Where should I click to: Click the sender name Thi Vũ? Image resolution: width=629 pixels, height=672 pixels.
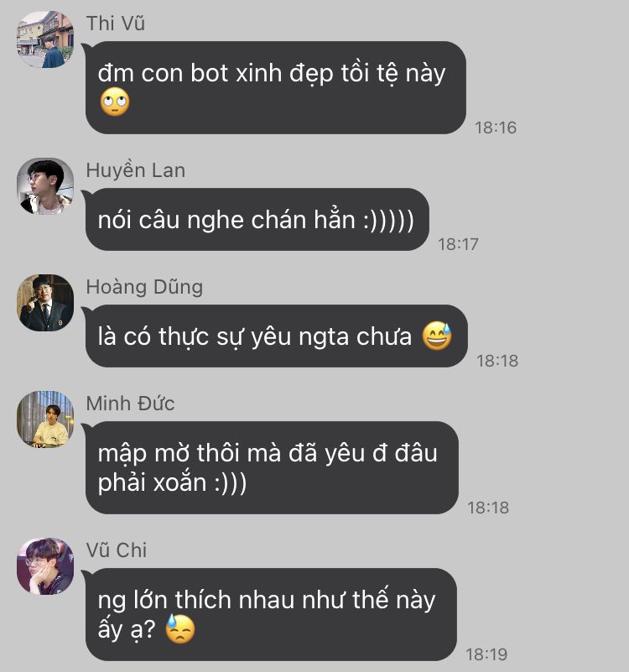115,23
